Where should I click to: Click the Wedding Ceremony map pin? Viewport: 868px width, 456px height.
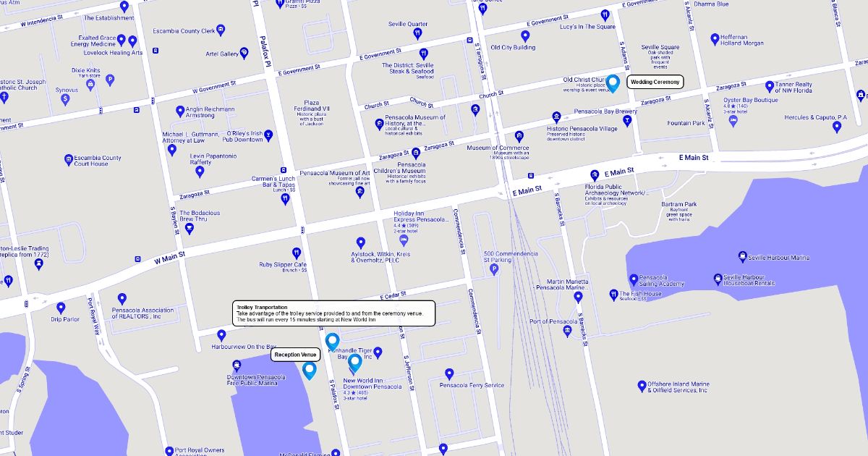613,83
